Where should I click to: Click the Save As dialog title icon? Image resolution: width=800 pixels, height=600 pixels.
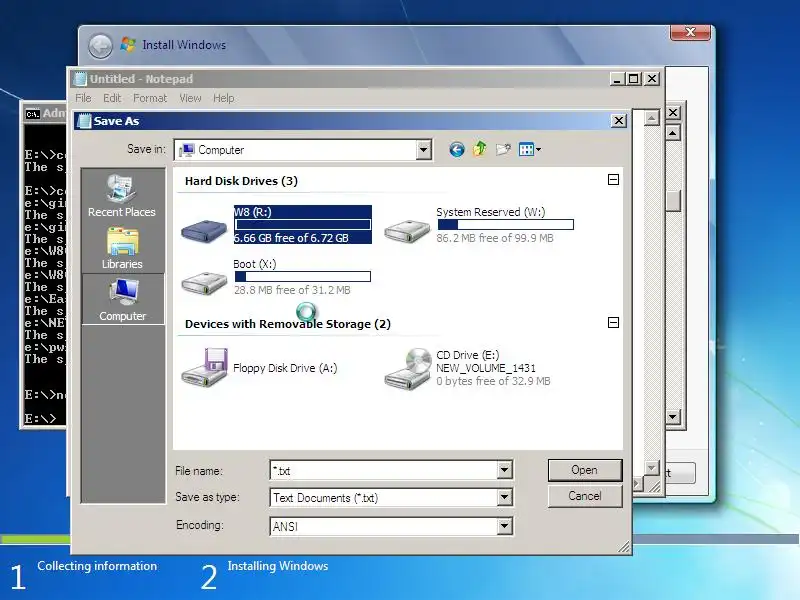point(84,121)
